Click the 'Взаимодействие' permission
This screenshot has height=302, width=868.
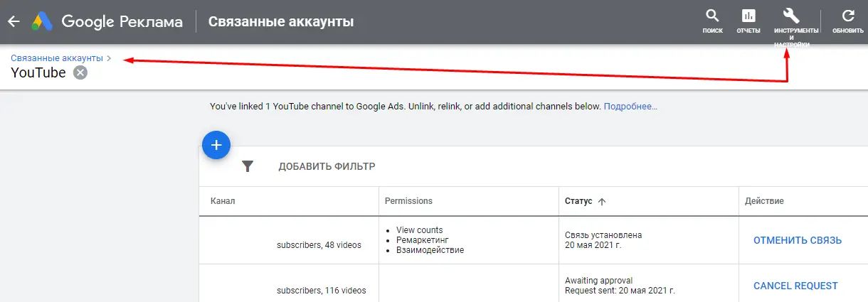pos(430,250)
